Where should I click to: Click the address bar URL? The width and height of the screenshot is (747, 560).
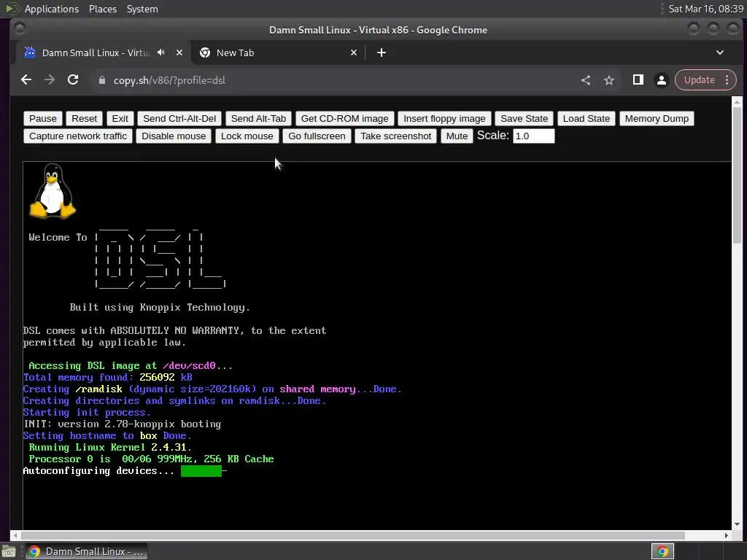click(x=169, y=80)
